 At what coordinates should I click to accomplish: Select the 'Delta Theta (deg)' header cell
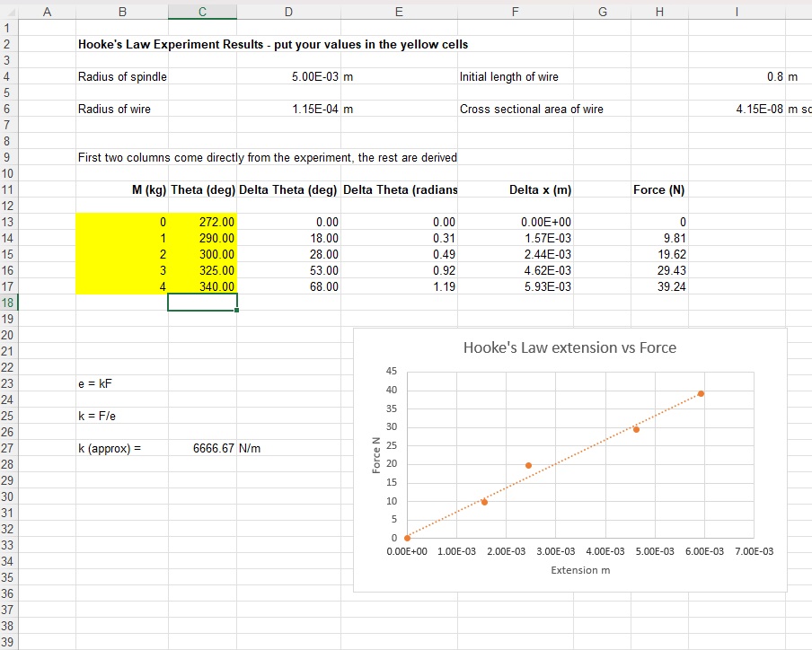tap(289, 190)
